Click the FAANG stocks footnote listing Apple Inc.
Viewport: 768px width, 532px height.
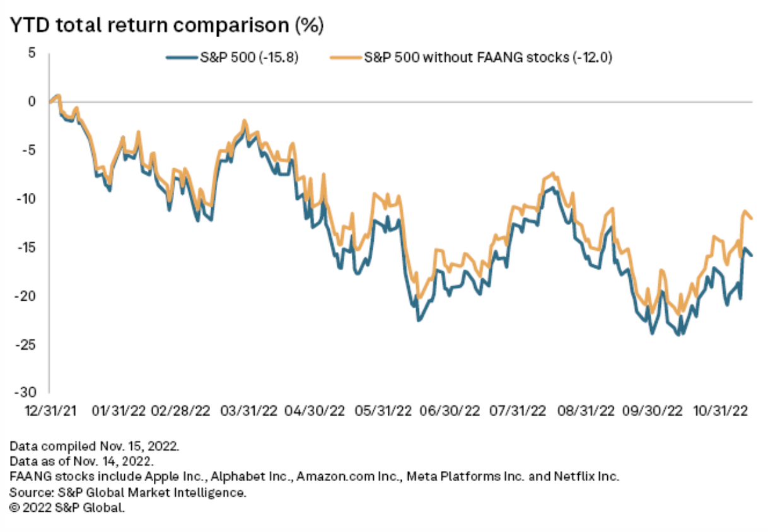(312, 477)
